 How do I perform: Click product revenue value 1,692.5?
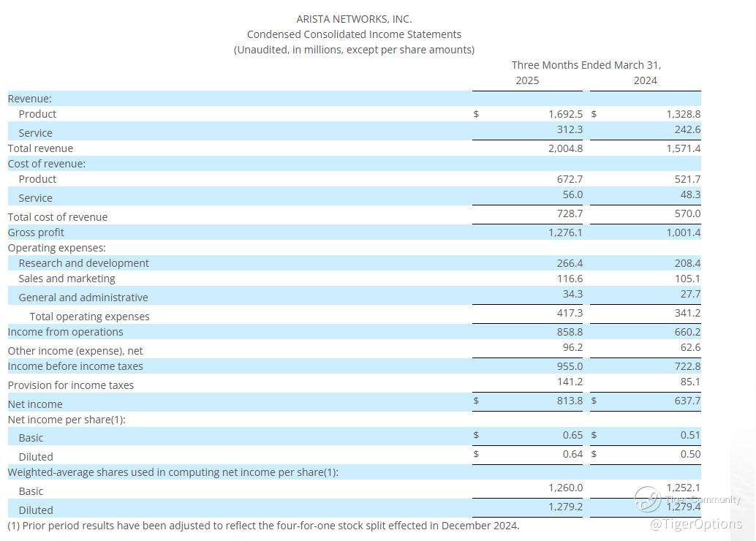tap(566, 114)
